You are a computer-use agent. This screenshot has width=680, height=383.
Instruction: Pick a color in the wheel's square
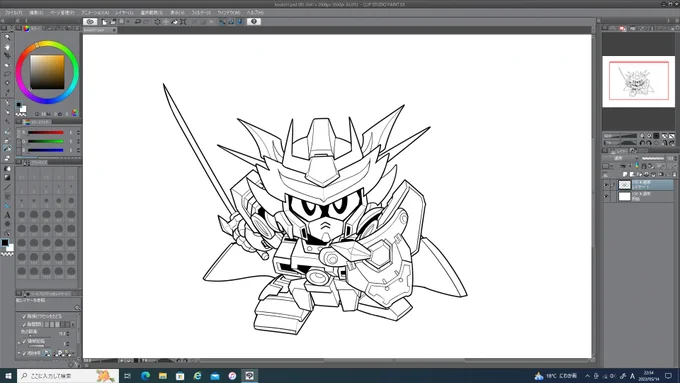[x=47, y=72]
